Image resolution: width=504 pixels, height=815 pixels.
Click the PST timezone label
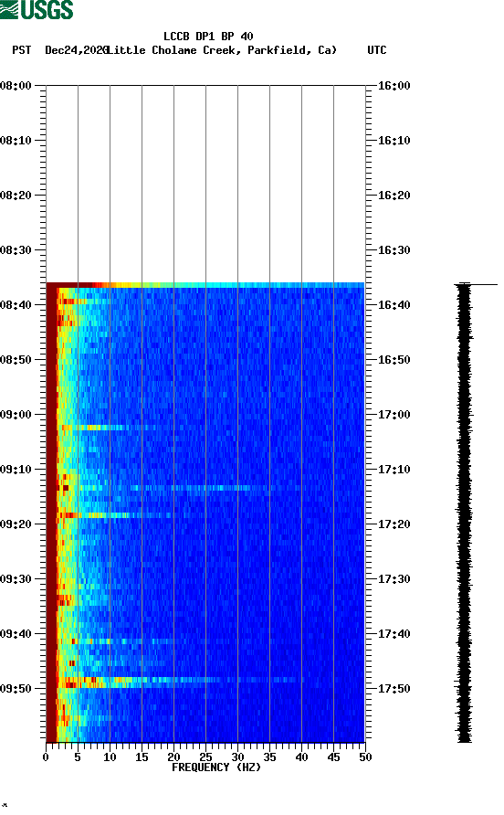tap(22, 50)
